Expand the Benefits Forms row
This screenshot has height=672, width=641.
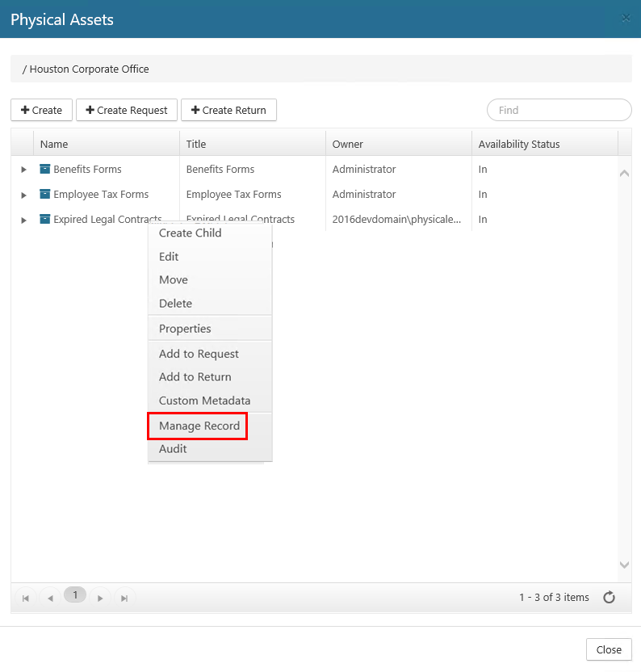23,170
